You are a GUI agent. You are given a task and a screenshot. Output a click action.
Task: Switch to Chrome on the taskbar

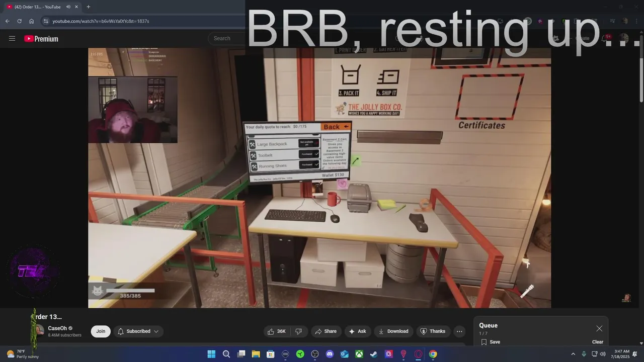(x=433, y=354)
